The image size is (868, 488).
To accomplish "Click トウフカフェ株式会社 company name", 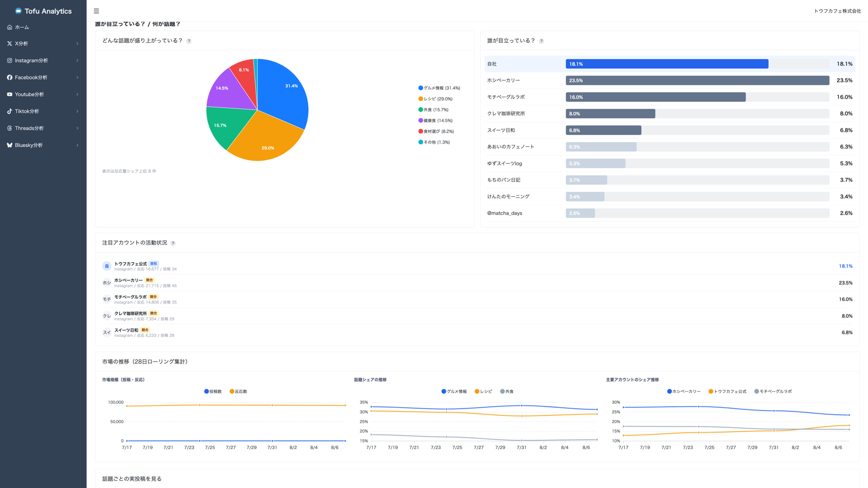I will coord(837,11).
